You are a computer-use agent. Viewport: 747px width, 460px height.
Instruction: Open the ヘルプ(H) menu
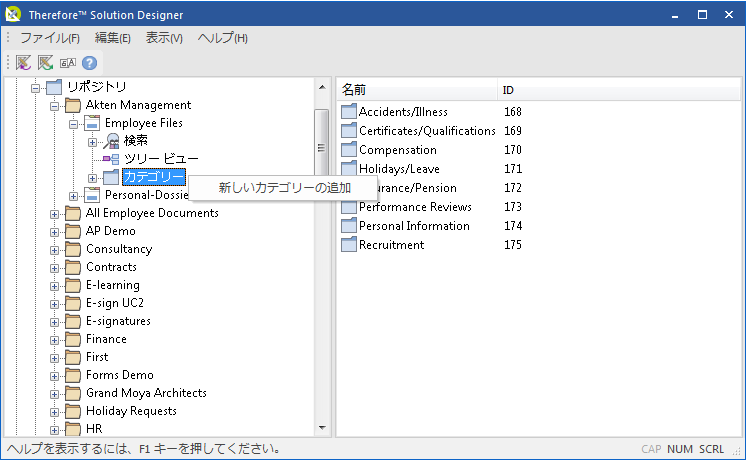point(223,38)
